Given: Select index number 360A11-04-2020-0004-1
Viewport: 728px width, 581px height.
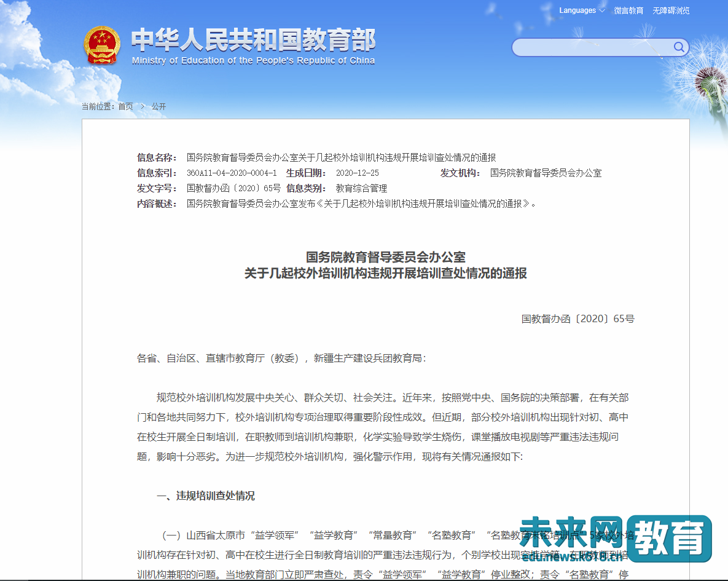Looking at the screenshot, I should [x=232, y=173].
